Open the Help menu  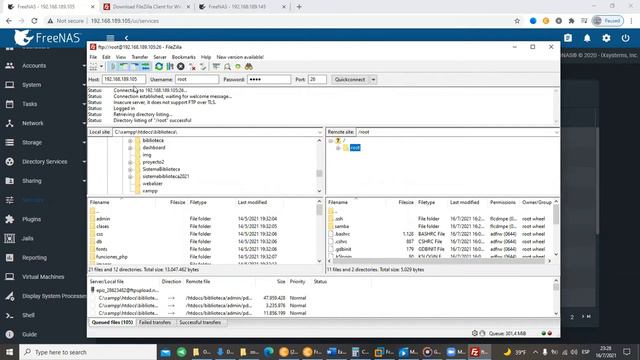pos(206,57)
